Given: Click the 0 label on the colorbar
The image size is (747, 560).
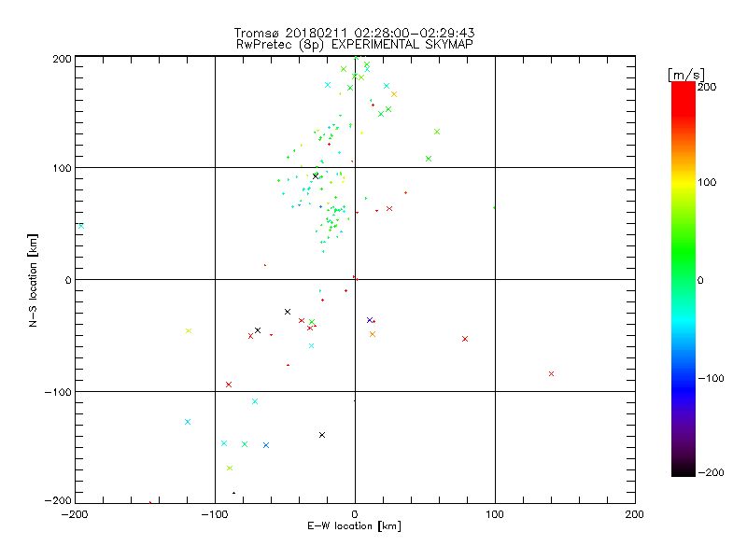Looking at the screenshot, I should [700, 280].
